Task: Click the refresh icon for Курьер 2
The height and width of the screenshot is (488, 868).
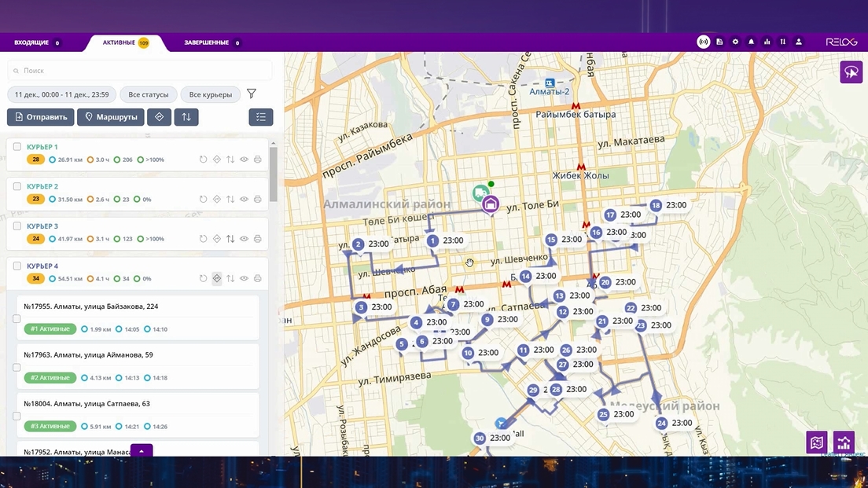Action: (203, 200)
